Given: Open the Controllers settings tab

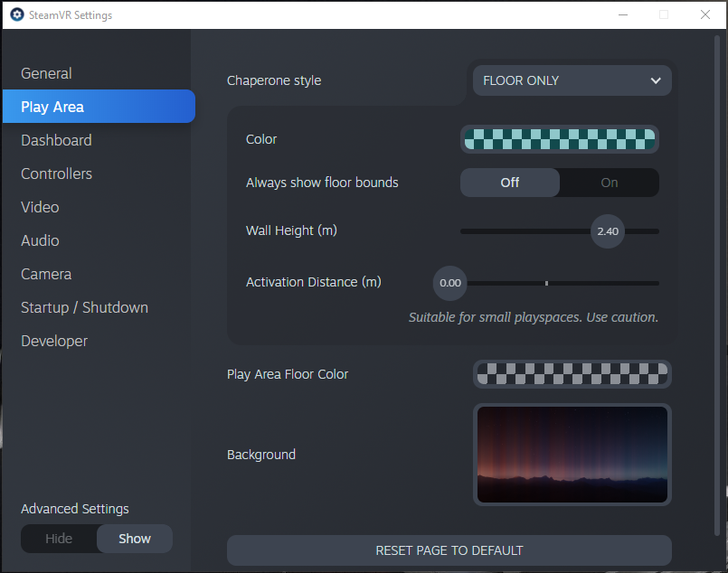Looking at the screenshot, I should pyautogui.click(x=57, y=174).
